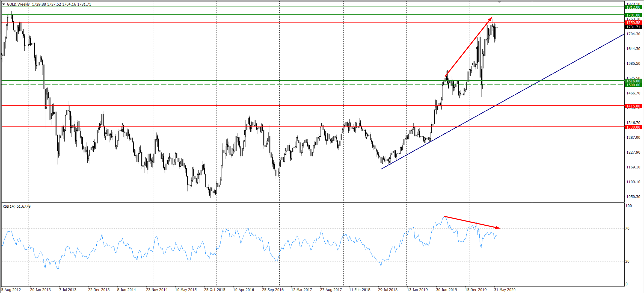This screenshot has height=293, width=644.
Task: Click the 31 May 2020 date label
Action: click(x=505, y=290)
